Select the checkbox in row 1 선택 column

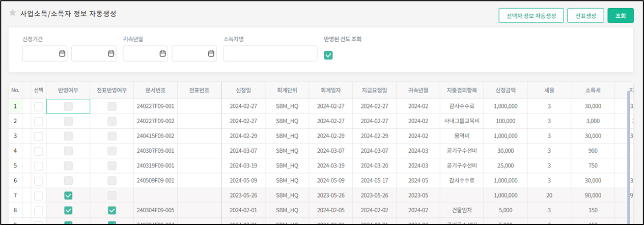(39, 106)
